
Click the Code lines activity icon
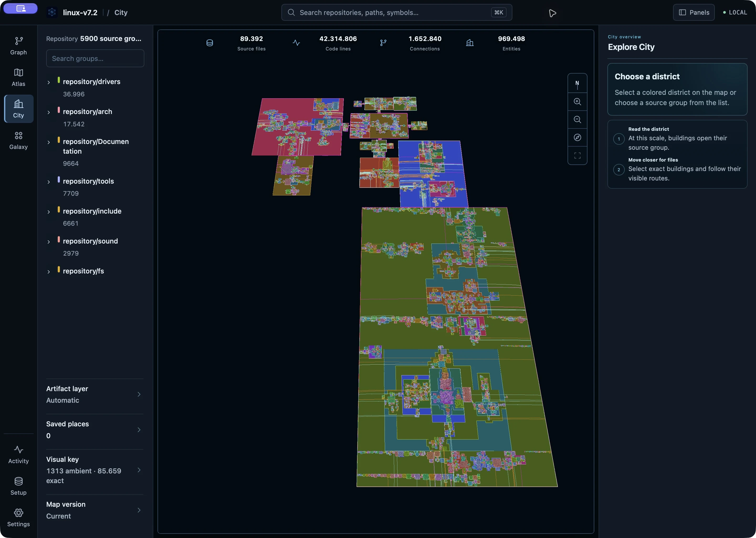click(x=296, y=43)
